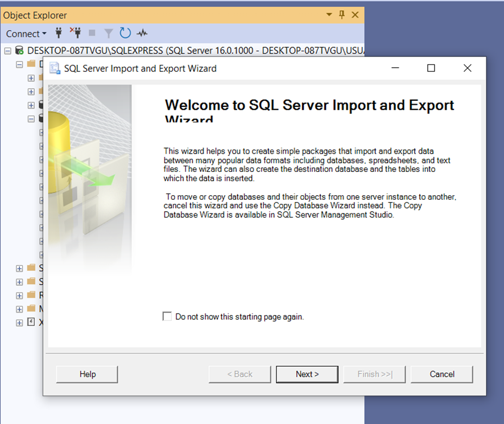Screen dimensions: 504x424
Task: Click the SQL Server Import and Export Wizard title
Action: pos(140,68)
